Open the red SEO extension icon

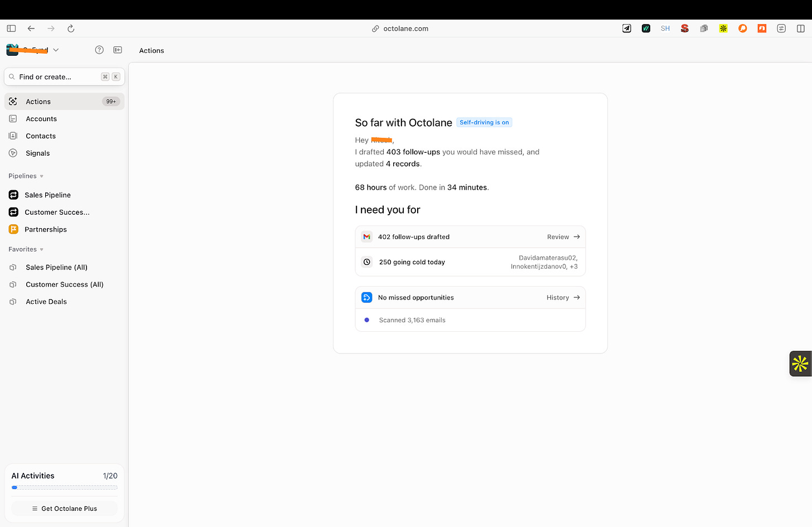[685, 28]
